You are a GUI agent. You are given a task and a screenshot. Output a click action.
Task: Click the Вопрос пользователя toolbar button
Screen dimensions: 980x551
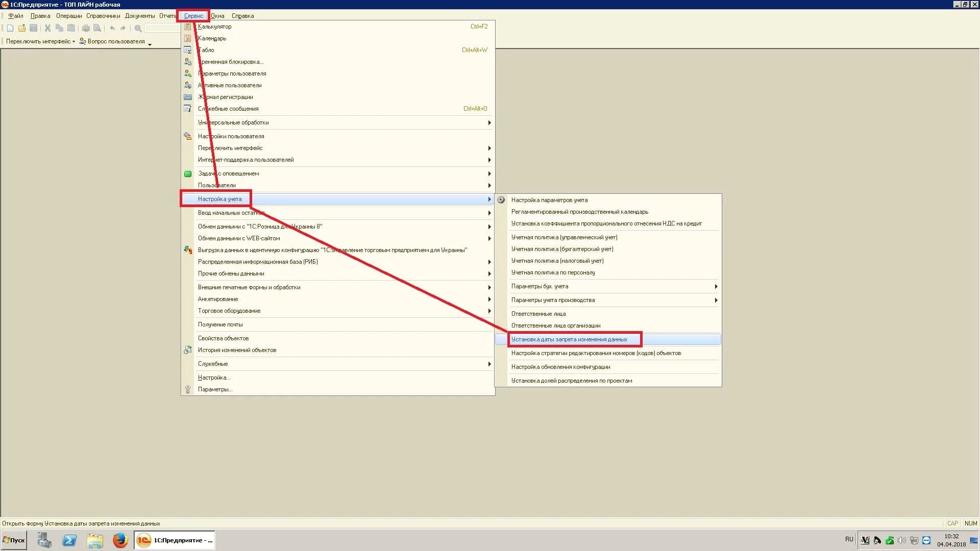(112, 41)
